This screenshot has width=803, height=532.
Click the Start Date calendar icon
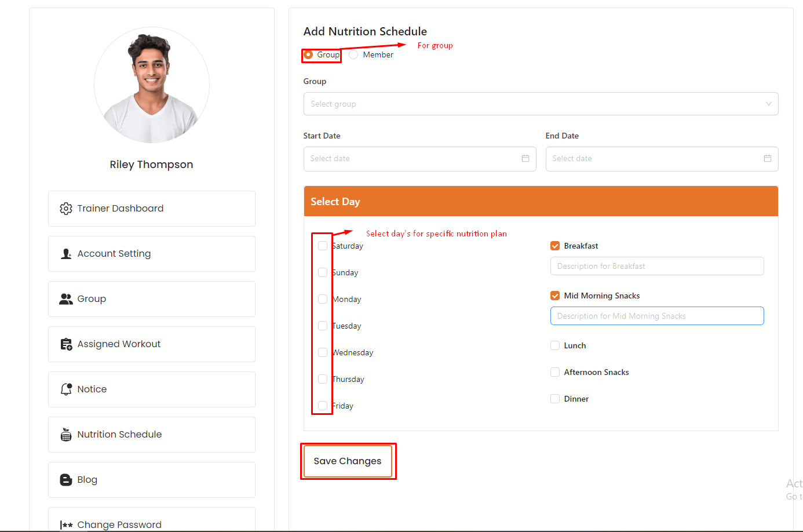click(x=525, y=159)
